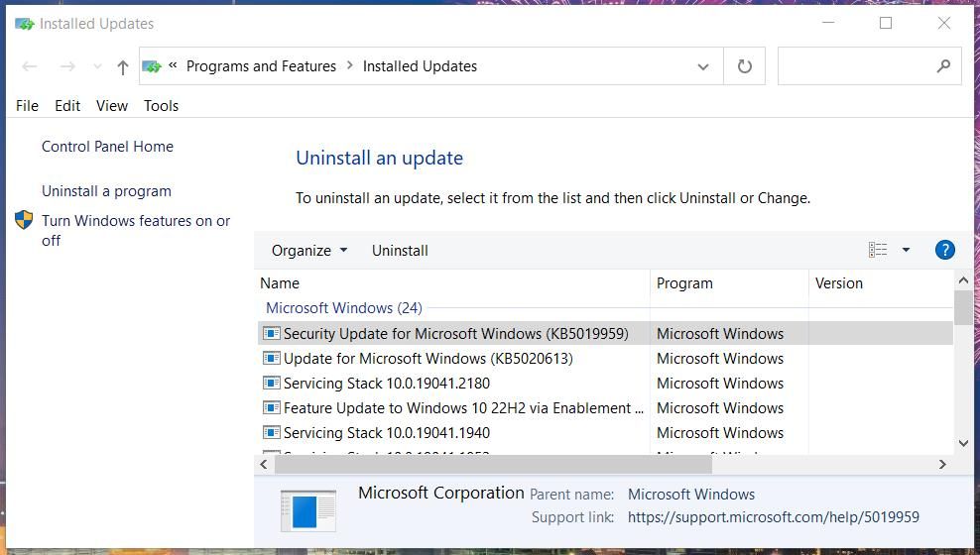Open the Uninstall a program link
The height and width of the screenshot is (555, 980).
[106, 191]
